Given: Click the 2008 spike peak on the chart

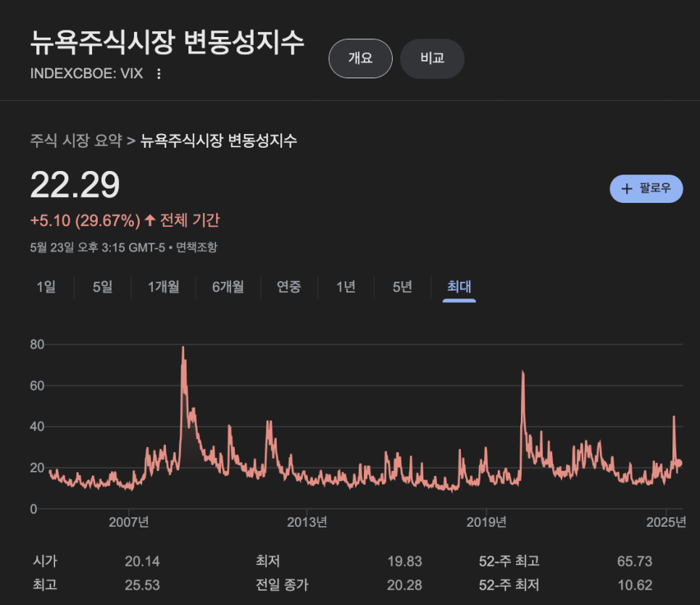Looking at the screenshot, I should coord(183,348).
